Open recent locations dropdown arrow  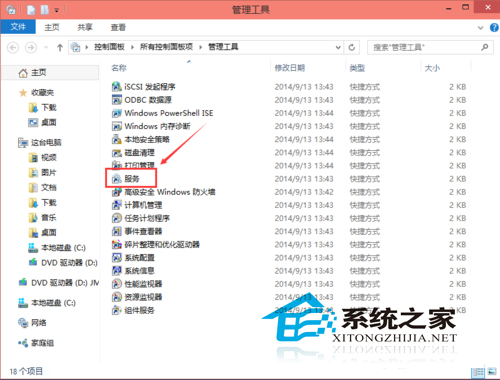[x=46, y=47]
